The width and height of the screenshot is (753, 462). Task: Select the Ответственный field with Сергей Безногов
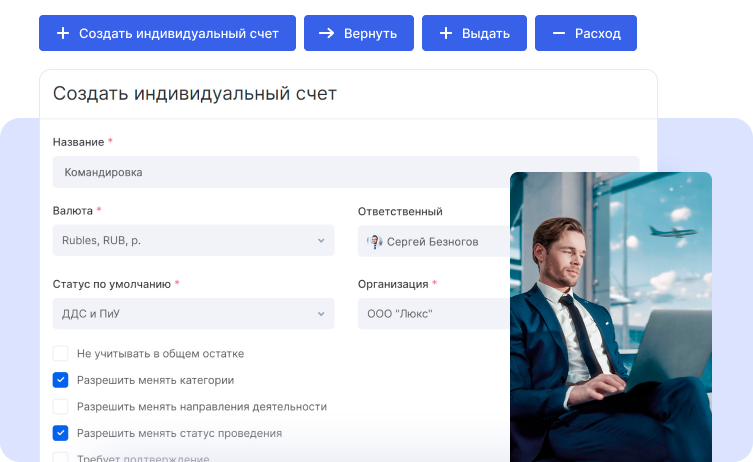434,241
